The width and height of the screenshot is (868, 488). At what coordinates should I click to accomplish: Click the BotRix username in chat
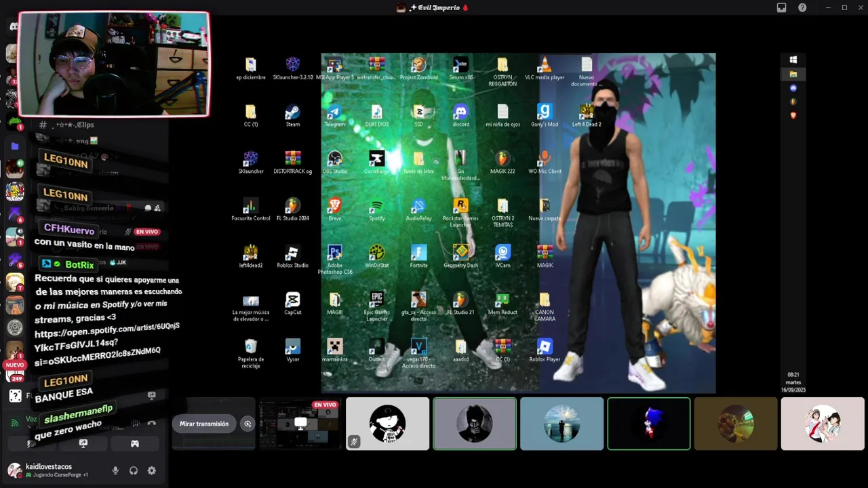(79, 264)
